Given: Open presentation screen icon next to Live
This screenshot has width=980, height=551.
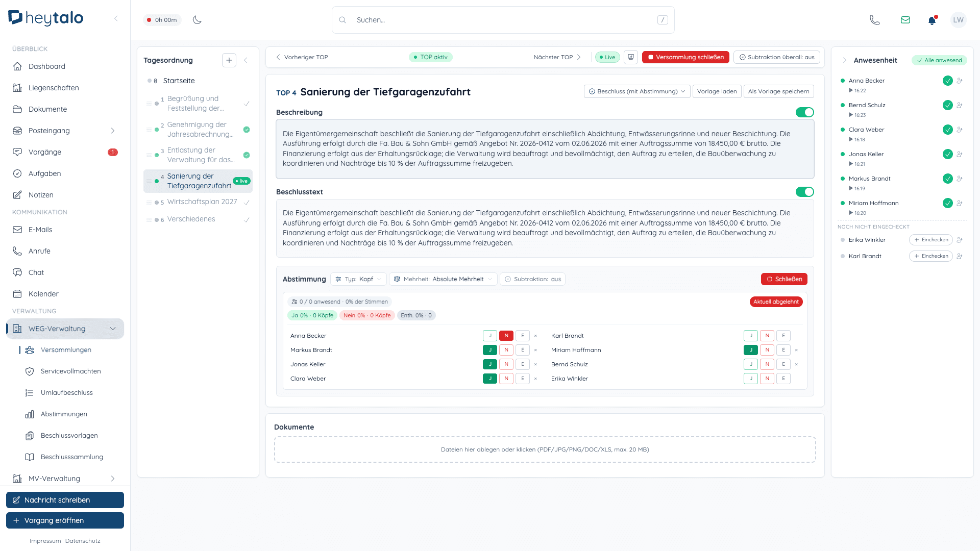Looking at the screenshot, I should (x=631, y=57).
